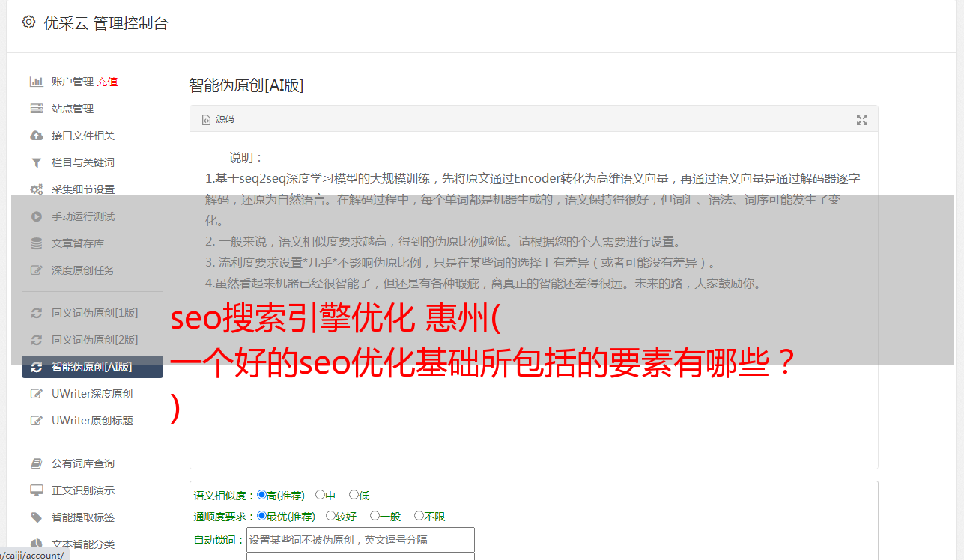Click the gears icon for 采集细节设置

click(x=36, y=189)
